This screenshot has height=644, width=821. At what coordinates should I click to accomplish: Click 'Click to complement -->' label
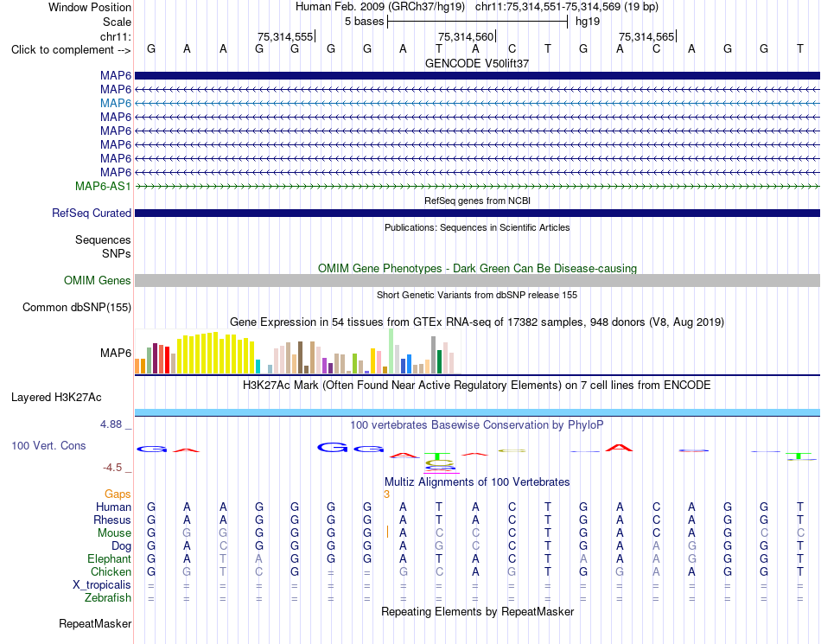click(71, 50)
